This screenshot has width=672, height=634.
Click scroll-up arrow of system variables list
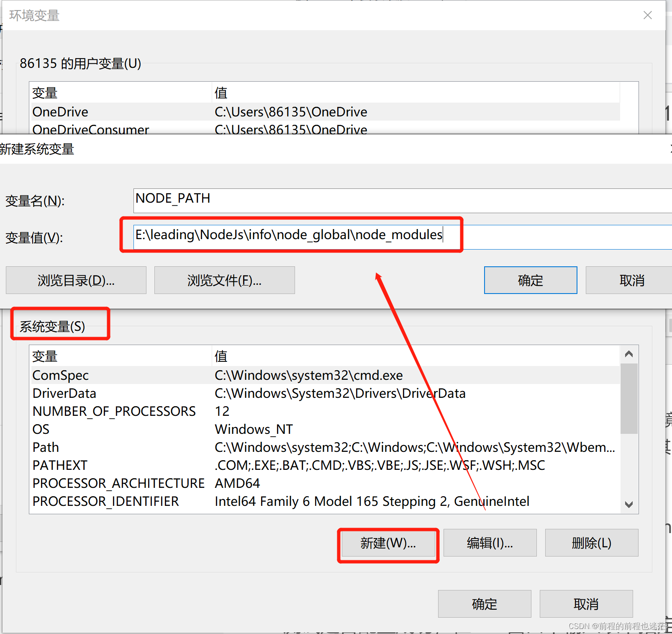point(628,354)
